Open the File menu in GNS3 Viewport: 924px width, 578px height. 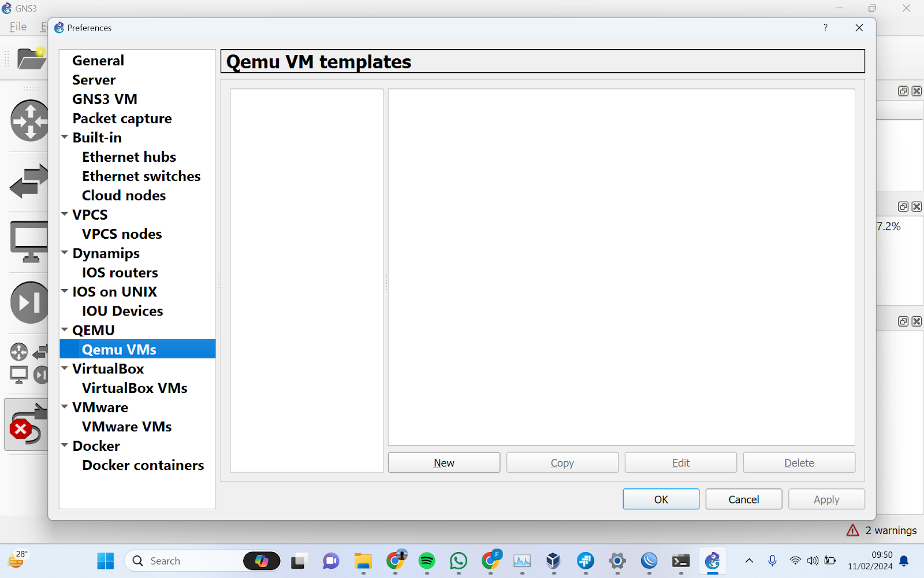(18, 27)
